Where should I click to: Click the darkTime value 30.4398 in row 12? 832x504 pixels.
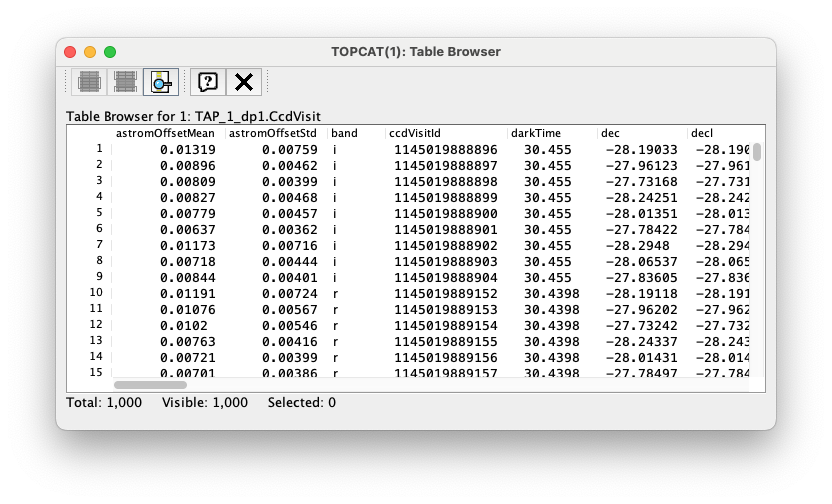[x=547, y=325]
